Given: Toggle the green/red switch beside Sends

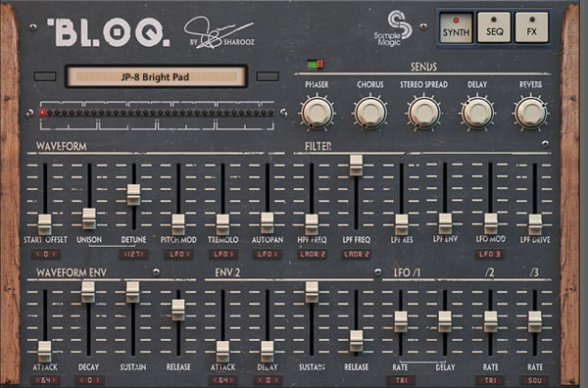Looking at the screenshot, I should (x=315, y=64).
